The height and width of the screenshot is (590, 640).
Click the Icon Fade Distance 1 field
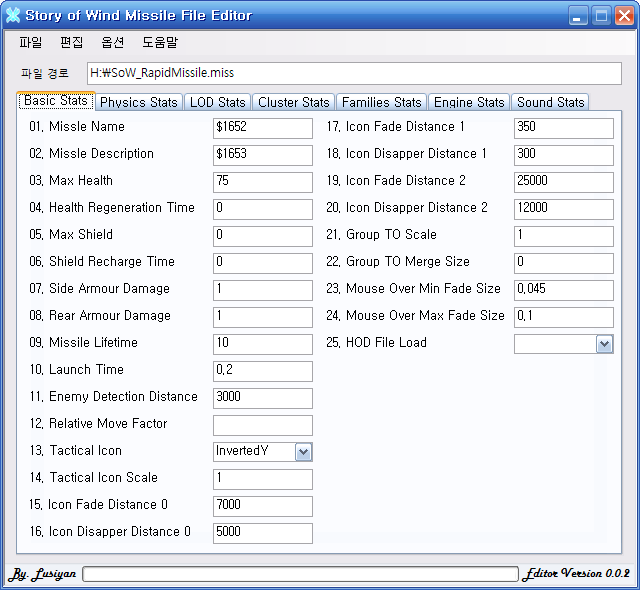coord(564,128)
